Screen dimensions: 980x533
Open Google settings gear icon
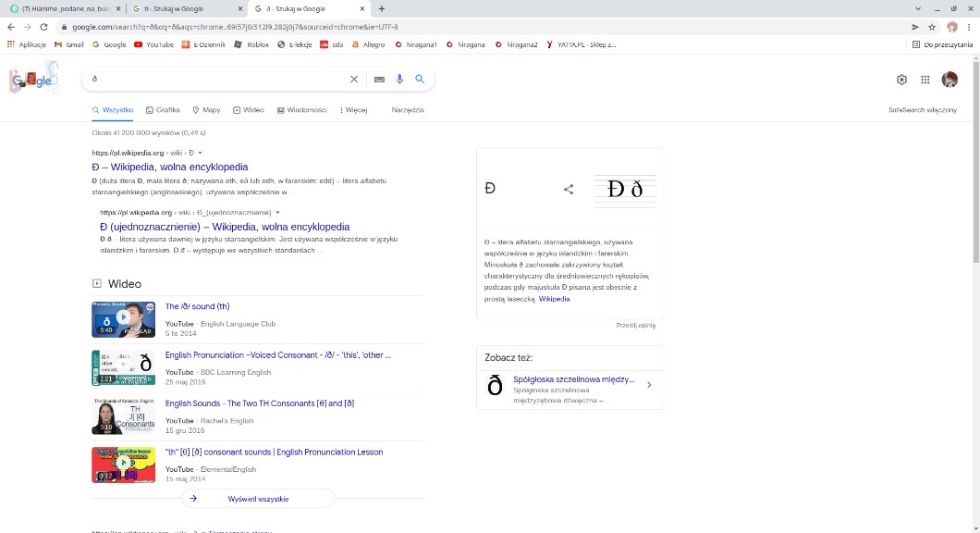901,80
